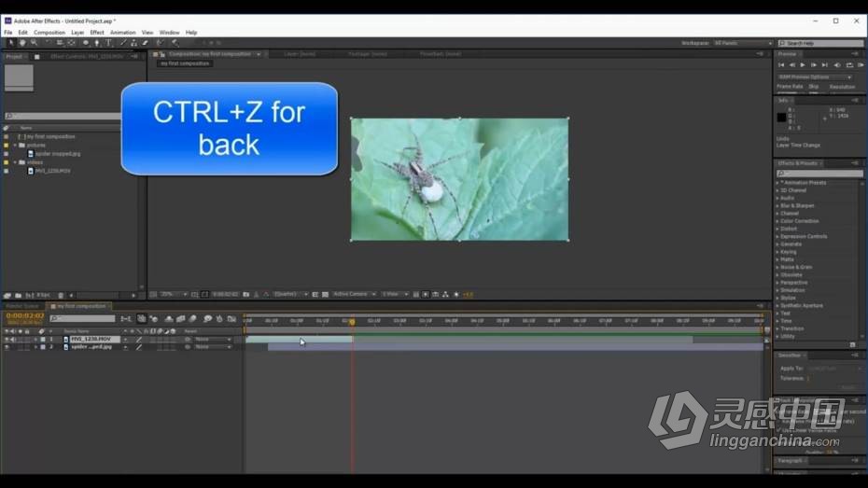Viewport: 868px width, 488px height.
Task: Select the Brush tool
Action: coord(123,43)
